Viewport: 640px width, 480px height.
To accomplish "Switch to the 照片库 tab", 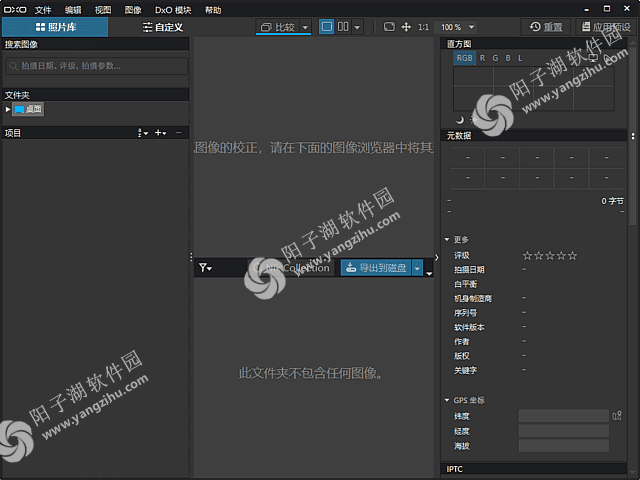I will coord(56,27).
